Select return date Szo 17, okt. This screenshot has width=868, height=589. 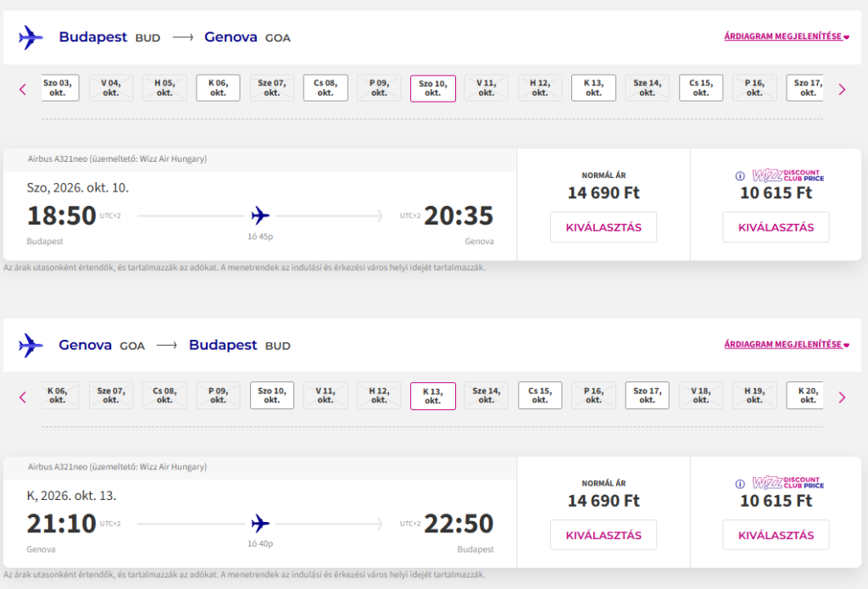coord(647,396)
